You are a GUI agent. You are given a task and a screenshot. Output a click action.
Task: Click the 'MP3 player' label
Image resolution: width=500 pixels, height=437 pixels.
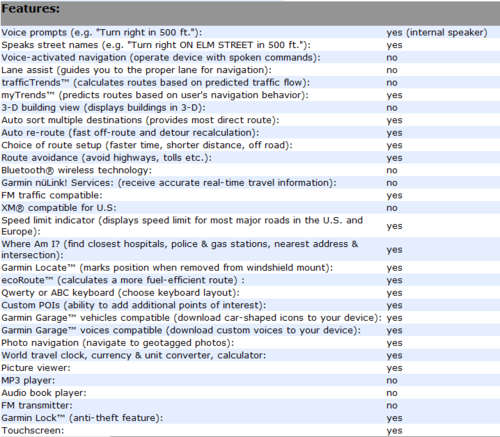pyautogui.click(x=28, y=380)
